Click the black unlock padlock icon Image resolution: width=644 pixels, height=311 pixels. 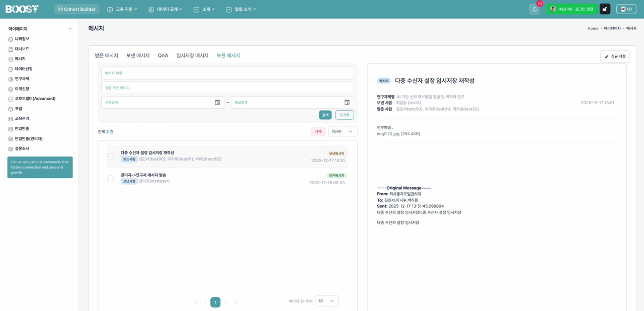(x=605, y=9)
